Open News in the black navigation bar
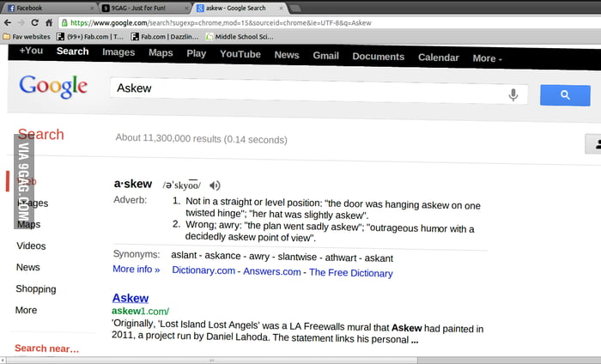This screenshot has height=364, width=601. click(287, 55)
